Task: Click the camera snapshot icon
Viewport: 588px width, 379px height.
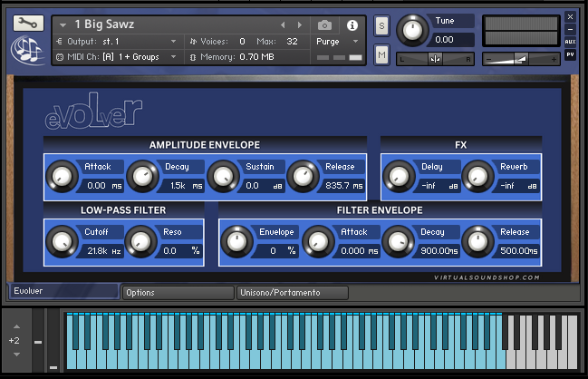Action: (324, 24)
